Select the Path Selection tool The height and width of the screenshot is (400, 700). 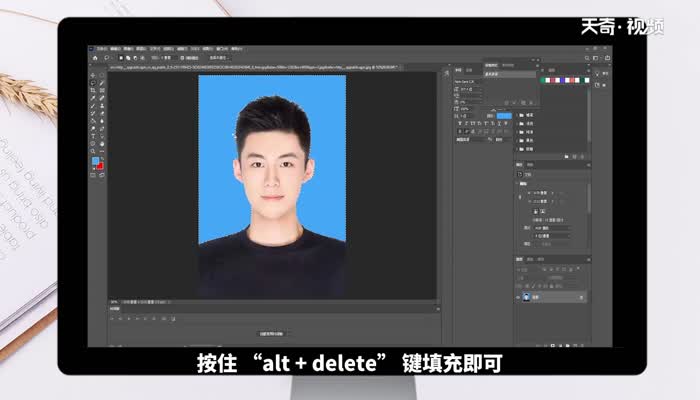pyautogui.click(x=102, y=136)
